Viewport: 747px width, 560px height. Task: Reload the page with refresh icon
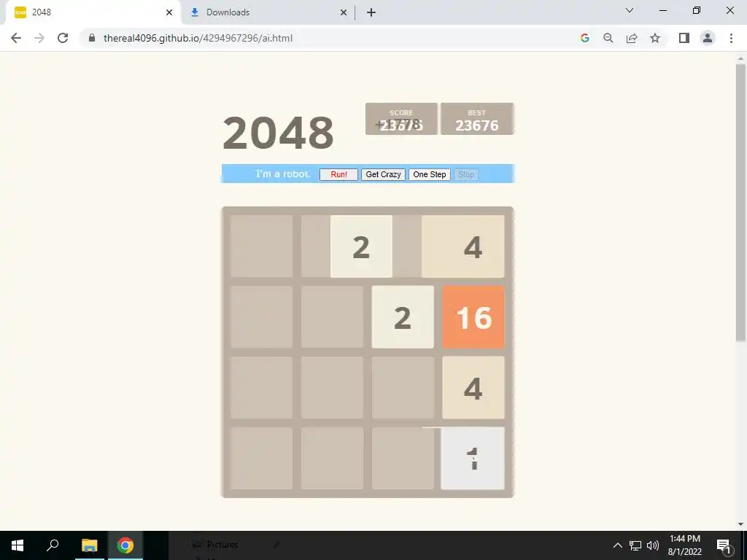click(x=63, y=38)
